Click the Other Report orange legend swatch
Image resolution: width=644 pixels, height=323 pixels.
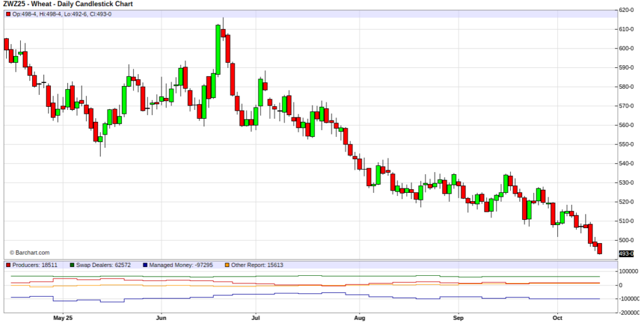[x=226, y=265]
